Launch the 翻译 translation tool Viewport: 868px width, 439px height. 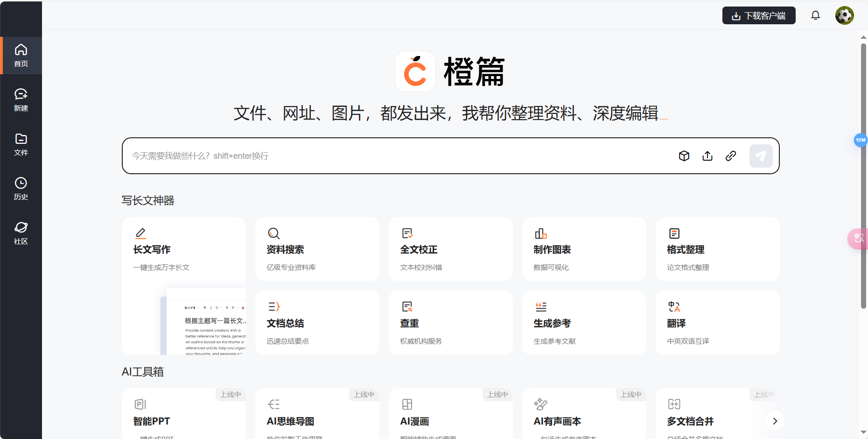pyautogui.click(x=717, y=322)
